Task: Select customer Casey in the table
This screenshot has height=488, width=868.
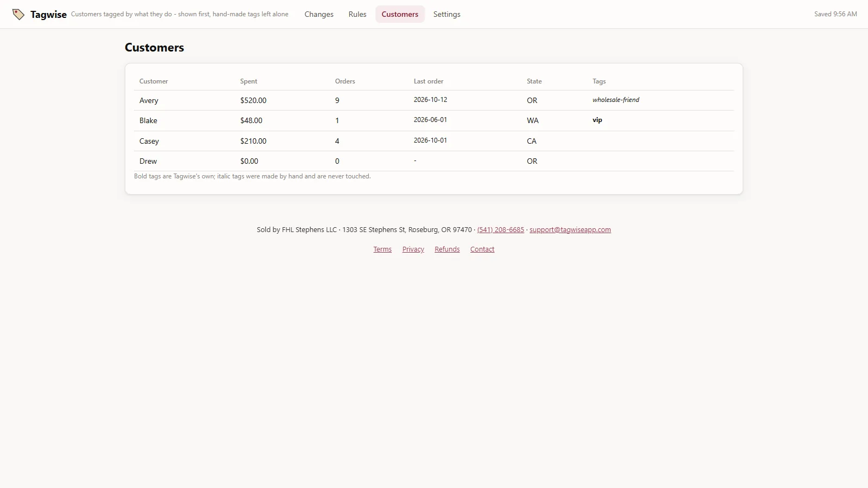Action: click(x=149, y=141)
